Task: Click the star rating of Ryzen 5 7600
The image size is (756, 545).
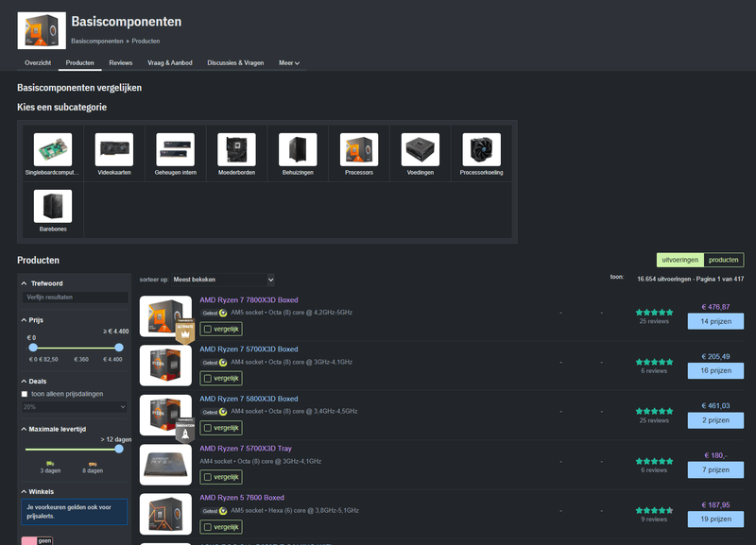Action: (x=654, y=510)
